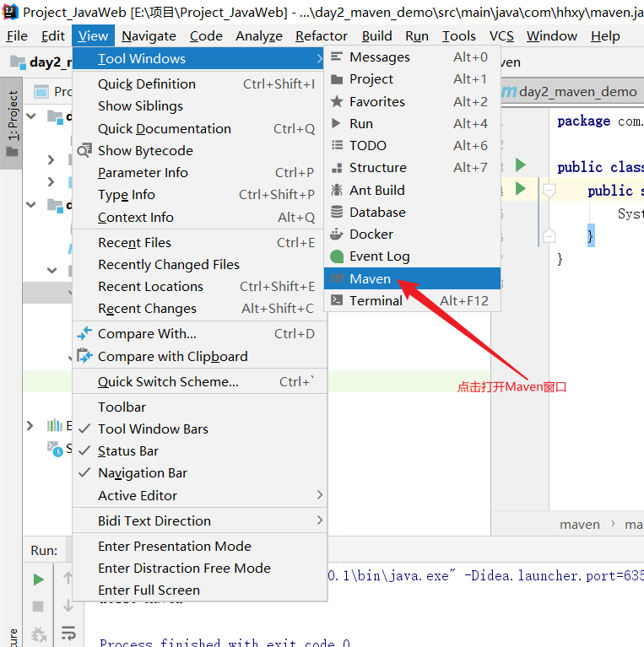Open the Messages tool window entry
Screen dimensions: 644x647
click(x=412, y=57)
